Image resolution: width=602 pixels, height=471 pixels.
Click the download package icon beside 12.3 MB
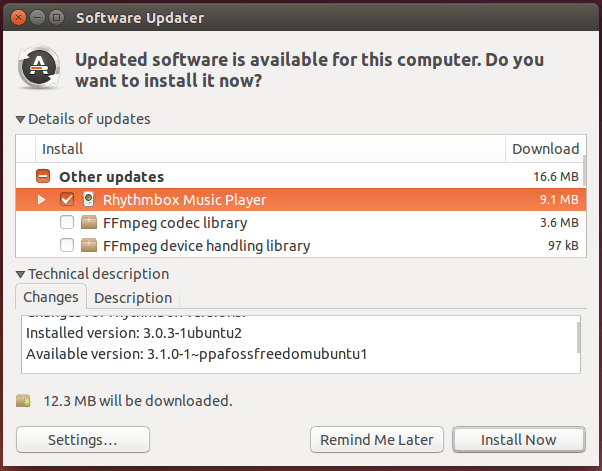23,401
